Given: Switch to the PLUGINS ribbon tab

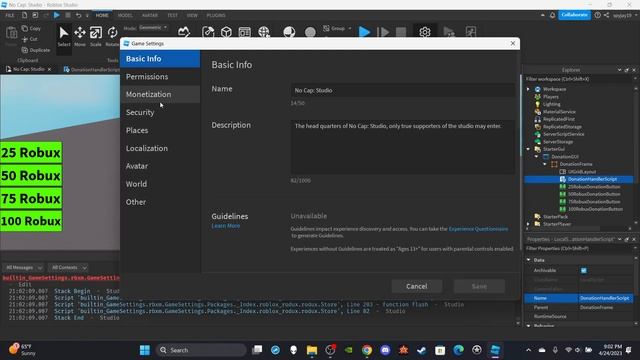Looking at the screenshot, I should click(216, 16).
